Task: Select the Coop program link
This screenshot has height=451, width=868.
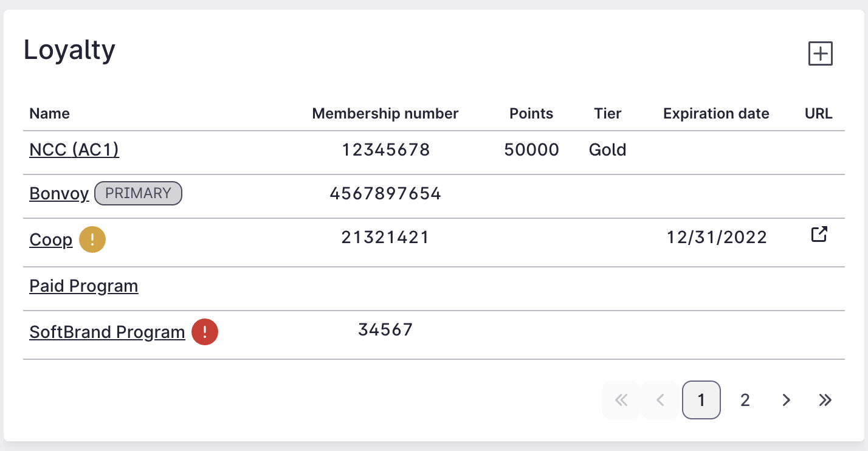Action: [50, 239]
